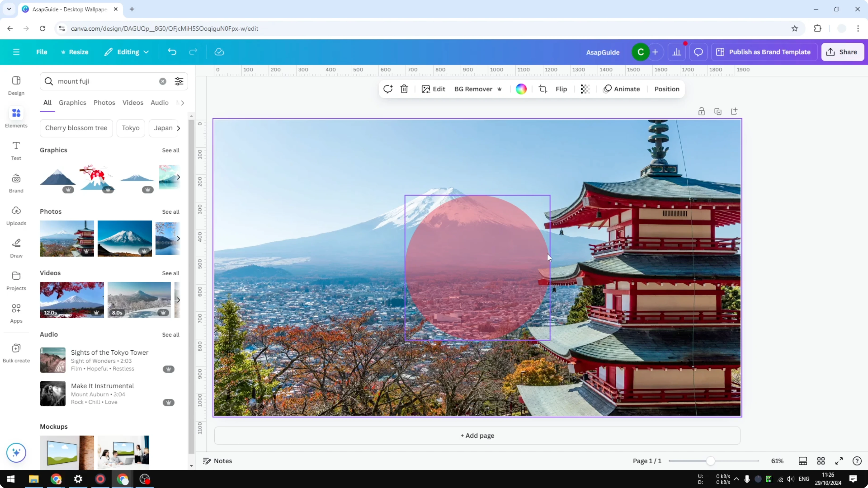The height and width of the screenshot is (488, 868).
Task: Crop the selected element
Action: pyautogui.click(x=543, y=89)
